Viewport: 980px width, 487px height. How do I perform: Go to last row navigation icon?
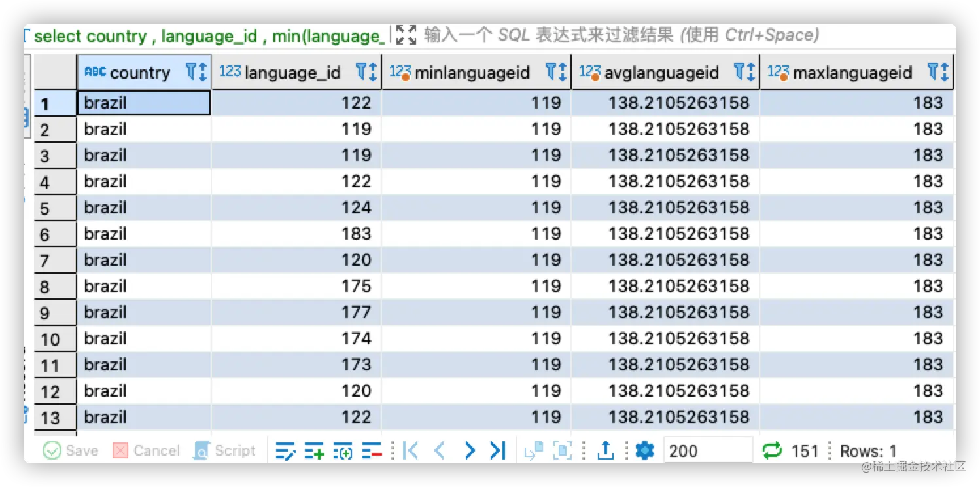pos(498,450)
